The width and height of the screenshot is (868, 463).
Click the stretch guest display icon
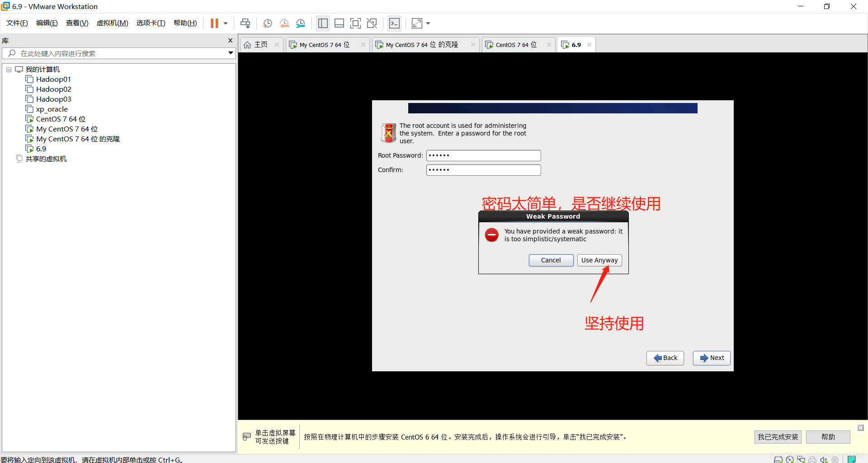coord(417,23)
